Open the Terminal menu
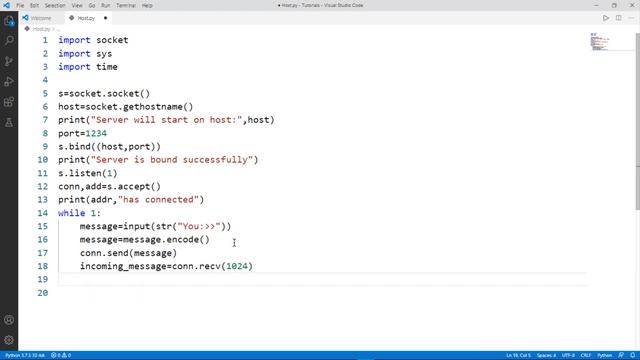The image size is (640, 360). tap(126, 5)
